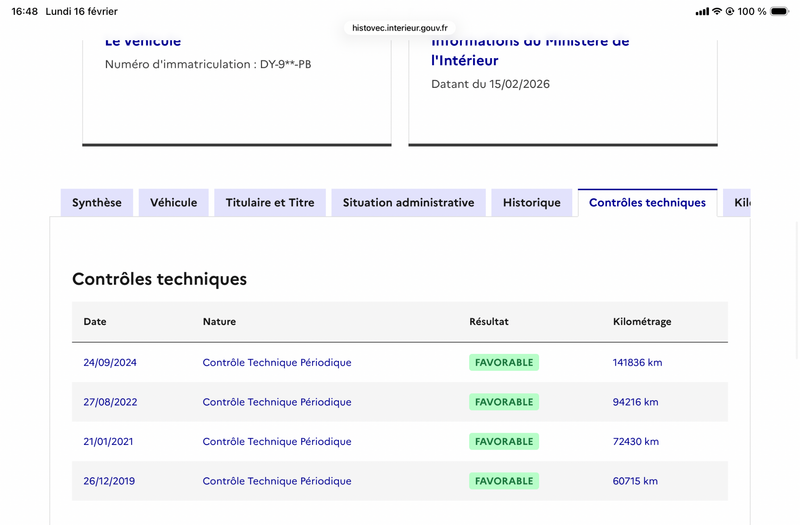The image size is (800, 525).
Task: Click Contrôle Technique Périodique in the 21/01/2021 row
Action: point(277,441)
